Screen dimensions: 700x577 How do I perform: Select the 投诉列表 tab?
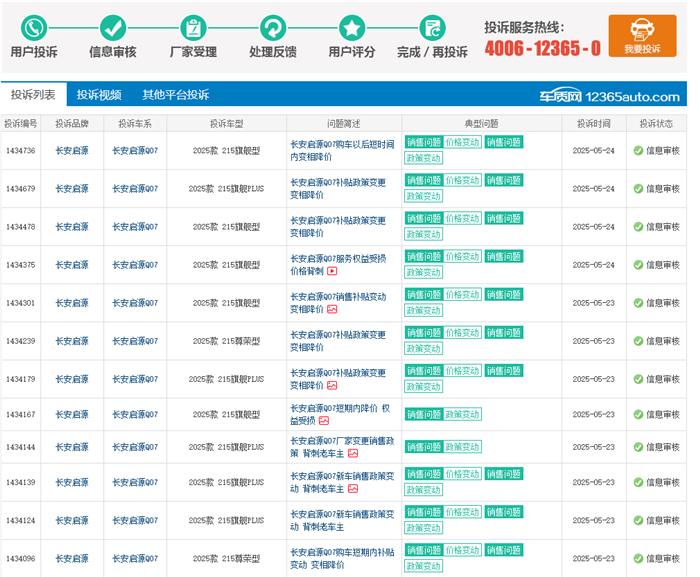click(33, 94)
